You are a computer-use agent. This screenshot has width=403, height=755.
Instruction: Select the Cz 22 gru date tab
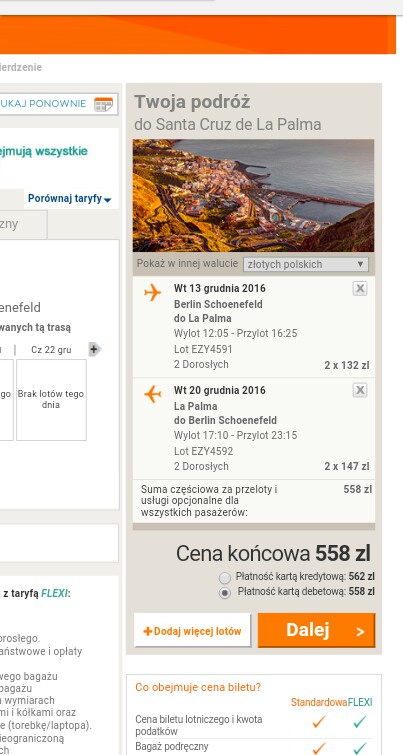point(51,350)
